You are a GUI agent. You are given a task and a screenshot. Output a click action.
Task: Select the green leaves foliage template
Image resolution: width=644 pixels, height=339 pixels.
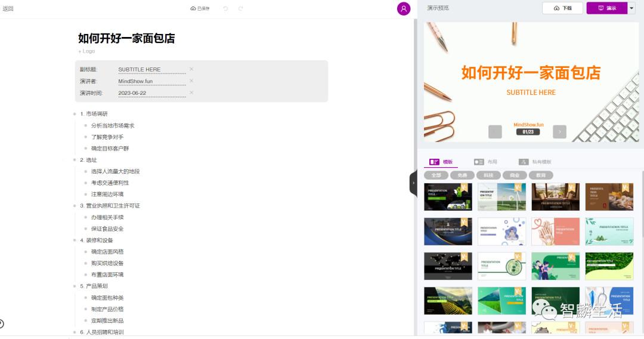pyautogui.click(x=609, y=266)
